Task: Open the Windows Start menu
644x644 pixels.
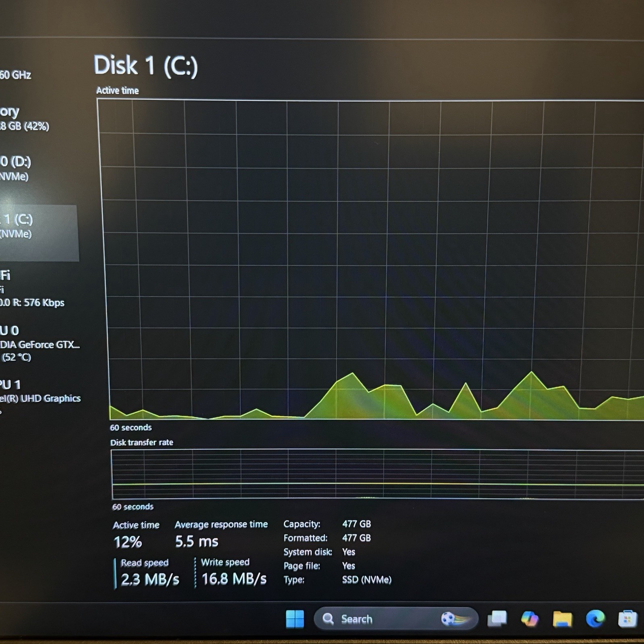Action: tap(295, 619)
